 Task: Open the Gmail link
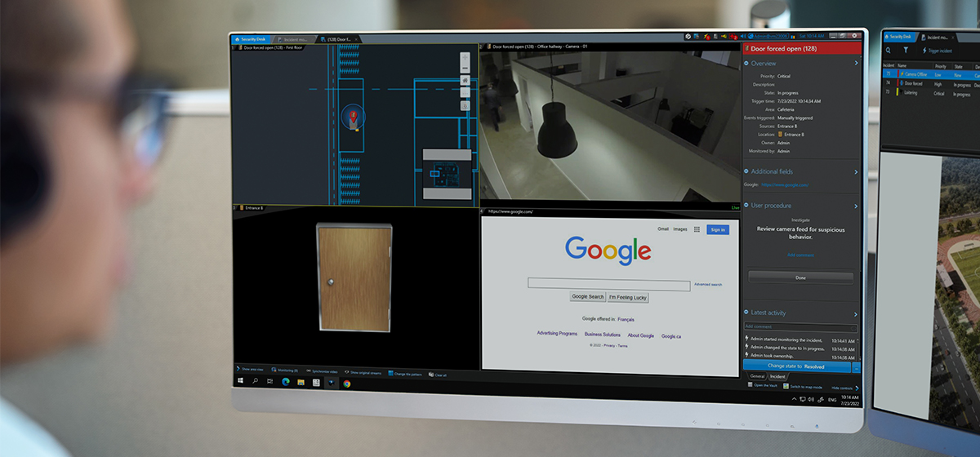click(x=663, y=229)
